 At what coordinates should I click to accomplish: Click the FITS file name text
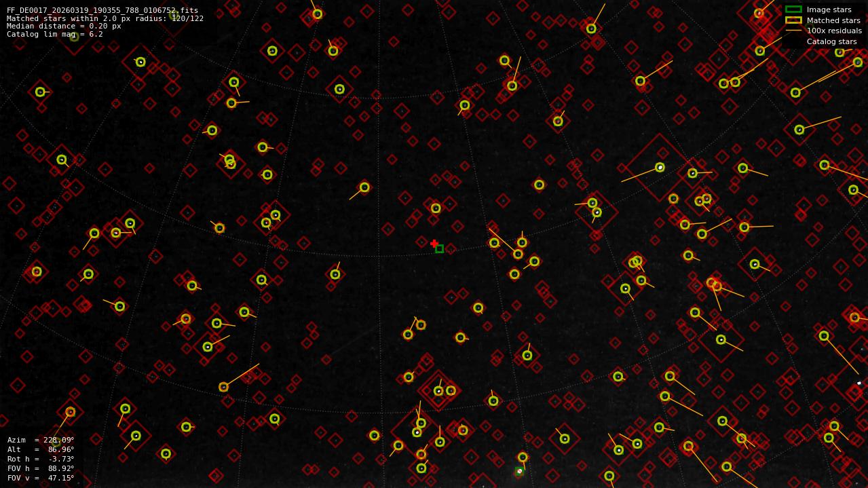102,10
